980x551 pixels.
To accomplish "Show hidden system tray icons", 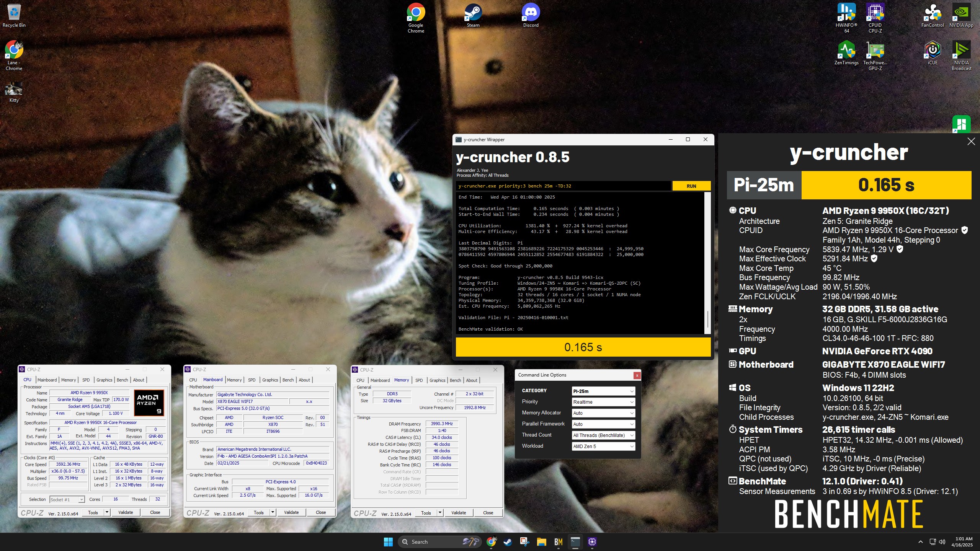I will click(x=920, y=542).
